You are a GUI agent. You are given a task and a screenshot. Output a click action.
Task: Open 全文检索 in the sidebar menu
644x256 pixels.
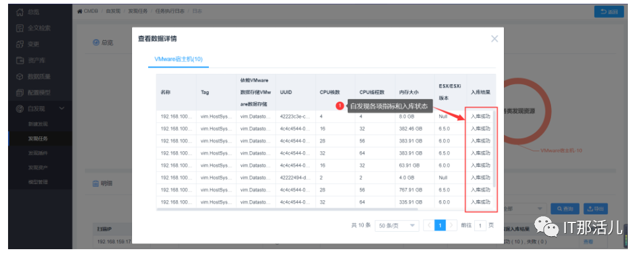(x=40, y=29)
